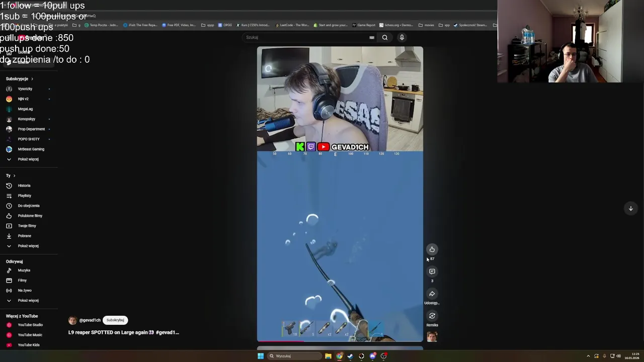Open File Explorer from the taskbar
644x362 pixels.
pos(328,356)
